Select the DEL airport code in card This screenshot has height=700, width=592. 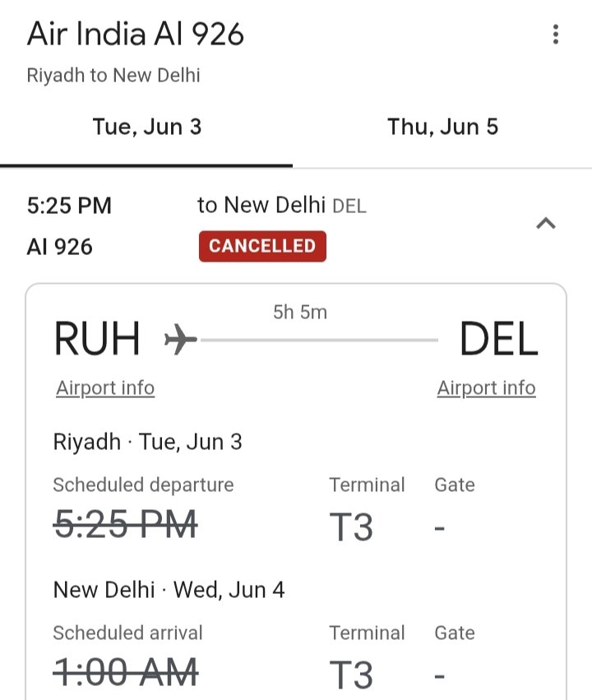tap(498, 339)
